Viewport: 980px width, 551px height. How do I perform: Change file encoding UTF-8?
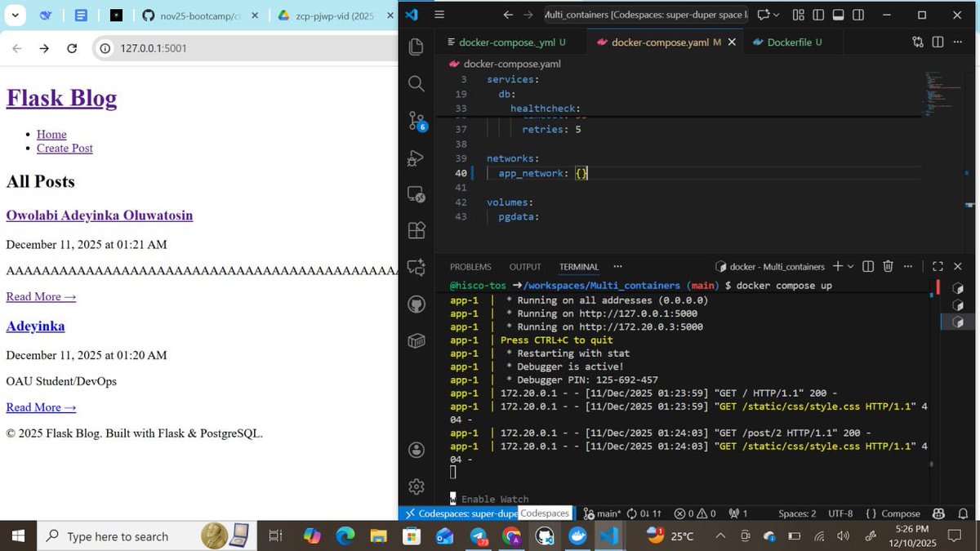(x=840, y=513)
